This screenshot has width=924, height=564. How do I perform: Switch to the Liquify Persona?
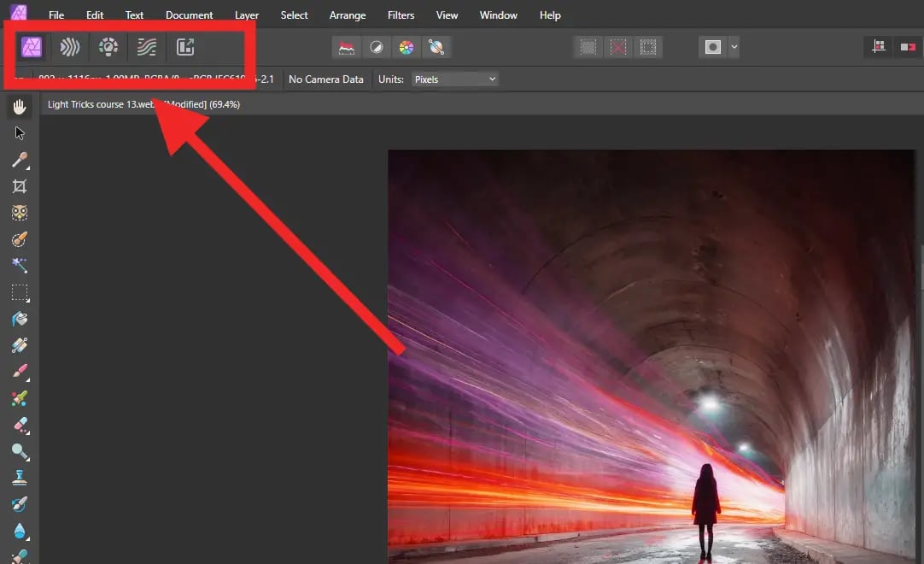69,47
